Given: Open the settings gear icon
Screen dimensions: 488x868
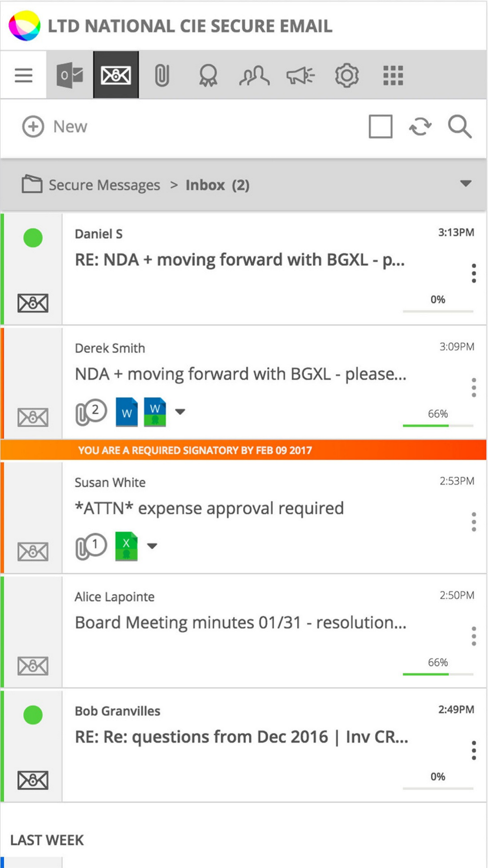Looking at the screenshot, I should point(347,76).
